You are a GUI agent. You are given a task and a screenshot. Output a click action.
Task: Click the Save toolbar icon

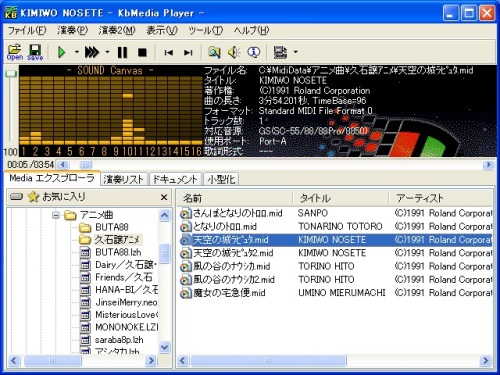coord(35,52)
